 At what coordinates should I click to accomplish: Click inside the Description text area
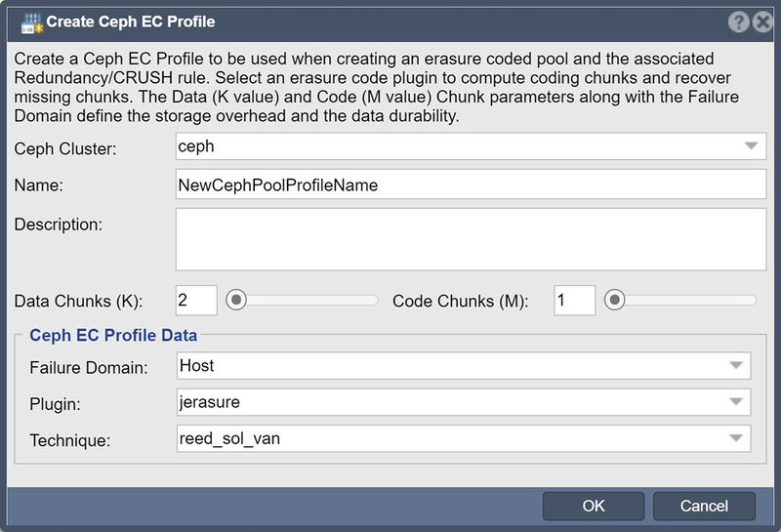click(x=471, y=239)
